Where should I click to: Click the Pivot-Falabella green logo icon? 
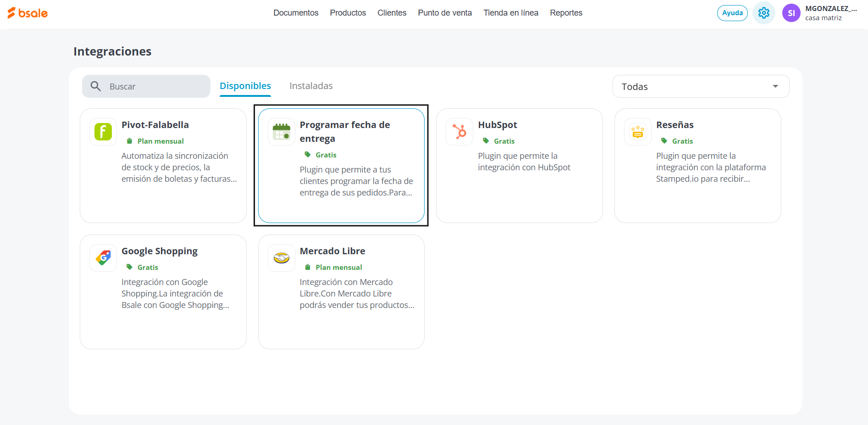[103, 132]
